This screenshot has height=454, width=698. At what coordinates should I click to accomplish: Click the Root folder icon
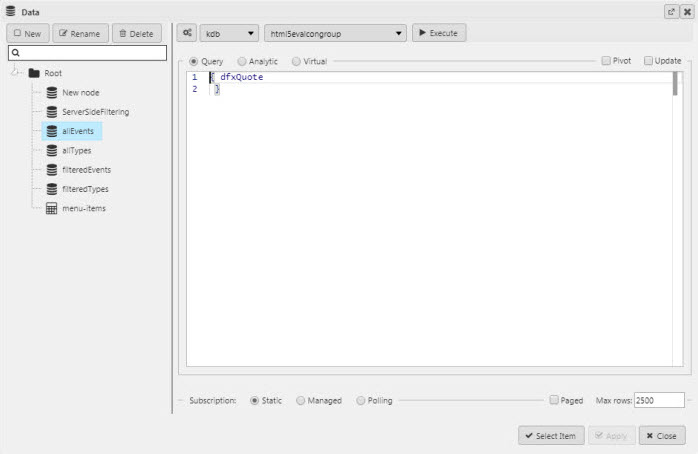tap(34, 73)
